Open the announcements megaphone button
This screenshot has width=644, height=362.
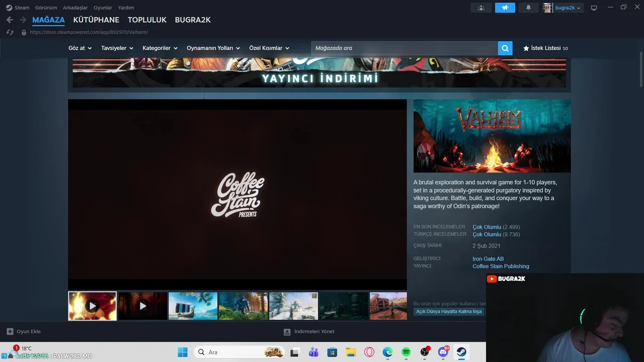[505, 8]
